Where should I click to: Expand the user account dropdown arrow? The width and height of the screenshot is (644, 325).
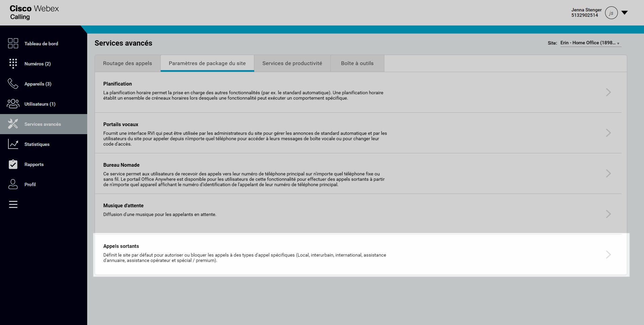(x=624, y=13)
